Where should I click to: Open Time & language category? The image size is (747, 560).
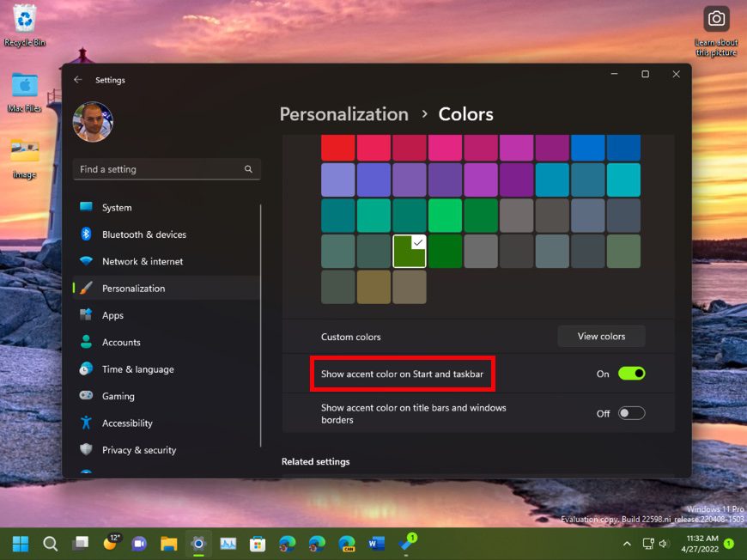[x=167, y=369]
